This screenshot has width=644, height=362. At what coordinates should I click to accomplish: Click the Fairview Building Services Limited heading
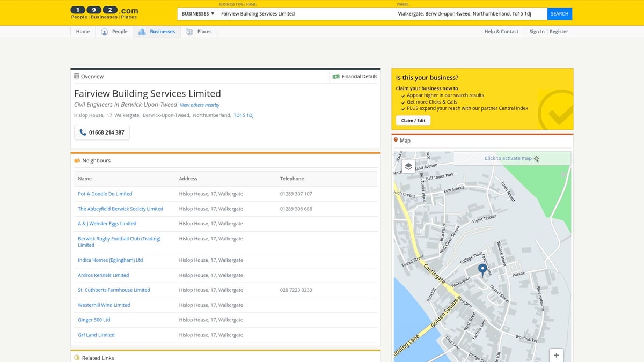tap(148, 93)
